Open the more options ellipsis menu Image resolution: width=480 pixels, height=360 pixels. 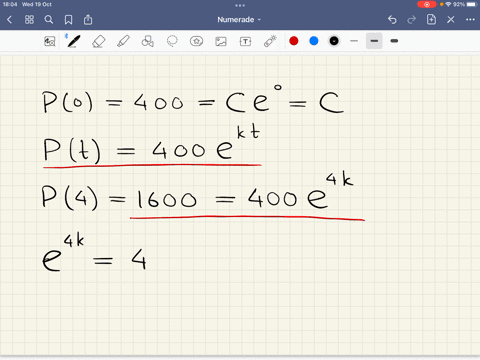point(470,20)
